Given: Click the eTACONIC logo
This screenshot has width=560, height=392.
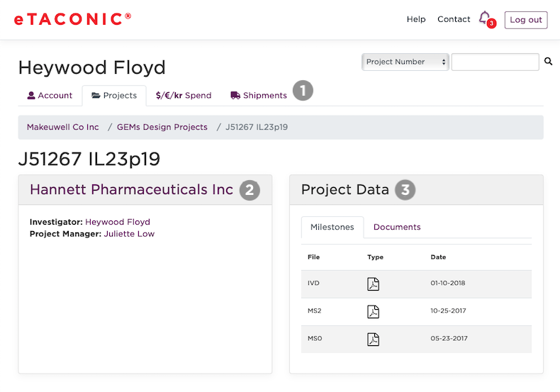Looking at the screenshot, I should click(x=72, y=19).
